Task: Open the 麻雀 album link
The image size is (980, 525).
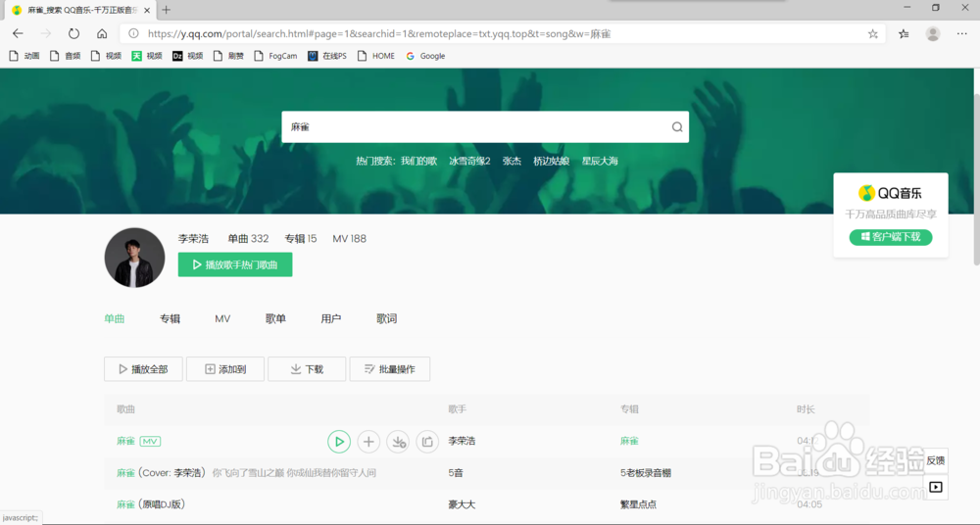Action: coord(629,441)
